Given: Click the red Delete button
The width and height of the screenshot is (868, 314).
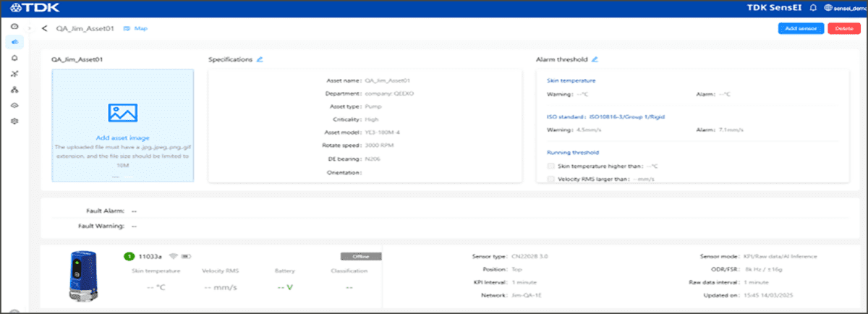Looking at the screenshot, I should coord(844,28).
